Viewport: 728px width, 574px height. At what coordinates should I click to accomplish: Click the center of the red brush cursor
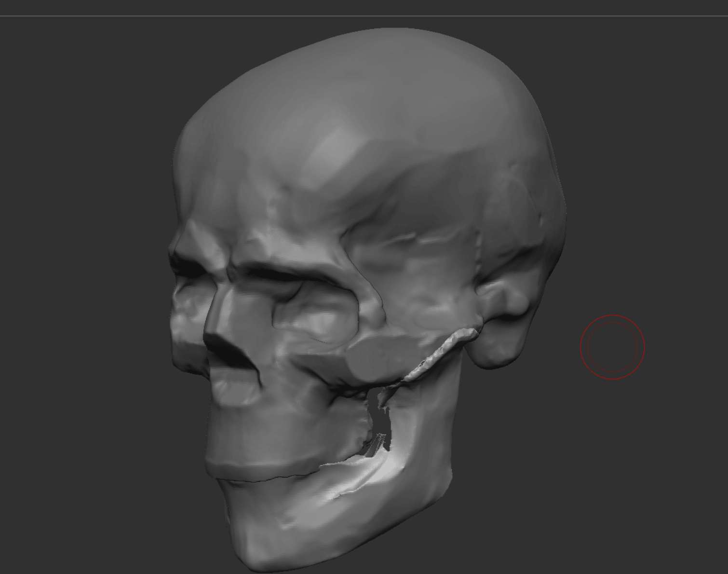pyautogui.click(x=612, y=347)
